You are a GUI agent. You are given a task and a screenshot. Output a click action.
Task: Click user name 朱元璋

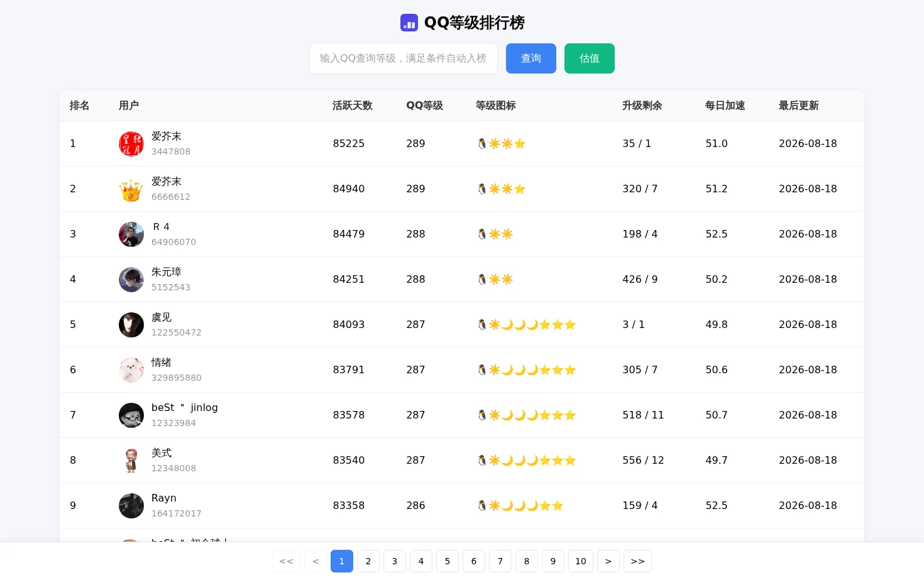tap(167, 272)
